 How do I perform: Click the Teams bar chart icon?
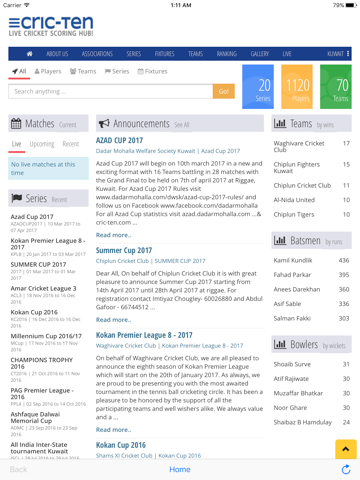[280, 124]
